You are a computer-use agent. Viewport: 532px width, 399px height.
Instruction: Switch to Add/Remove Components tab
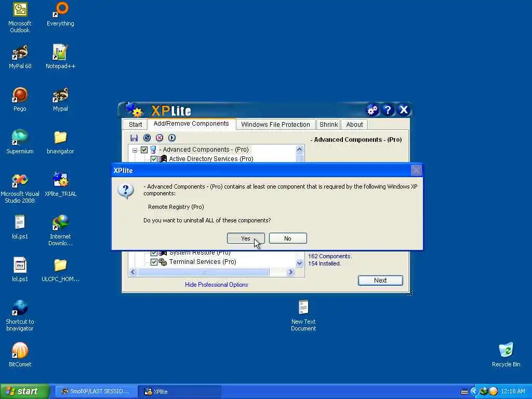191,124
